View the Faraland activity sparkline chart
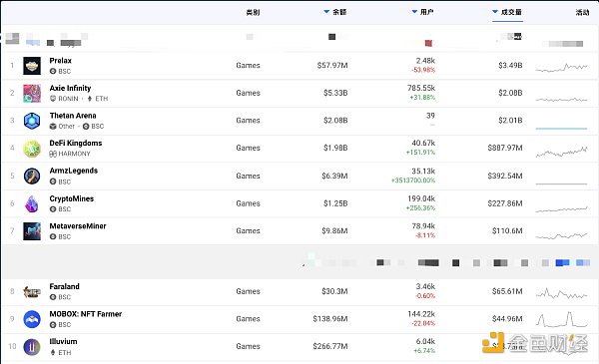Image resolution: width=599 pixels, height=364 pixels. 561,293
